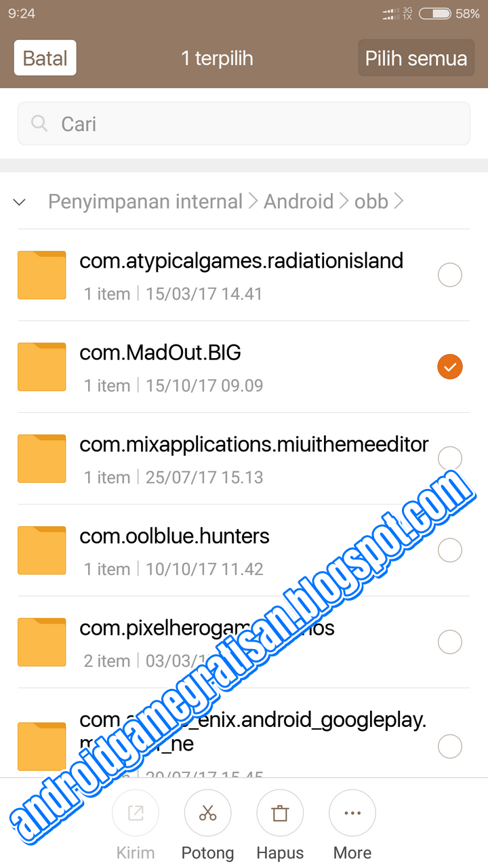This screenshot has width=488, height=868.
Task: Go to Penyimpanan internal breadcrumb
Action: pos(145,201)
